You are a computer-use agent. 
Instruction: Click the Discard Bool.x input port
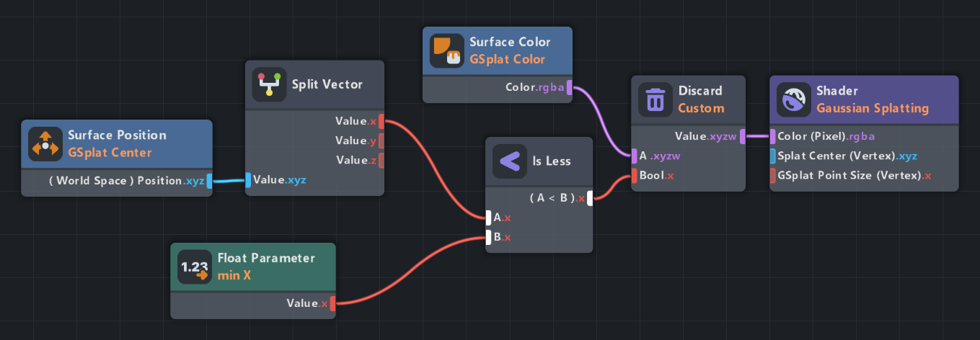pos(634,176)
